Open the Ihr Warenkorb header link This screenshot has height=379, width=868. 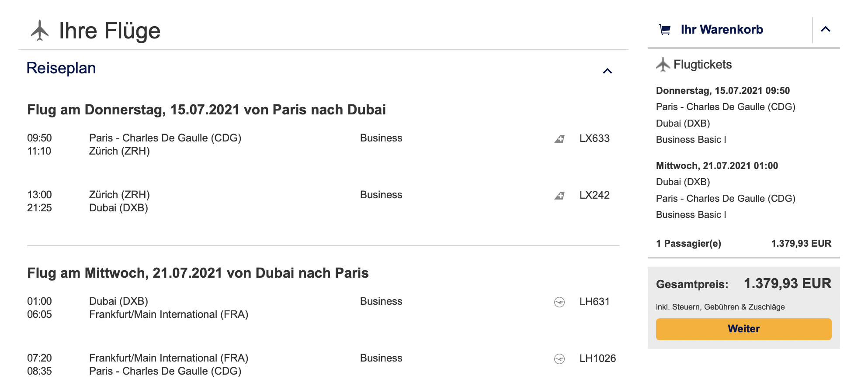(x=722, y=29)
